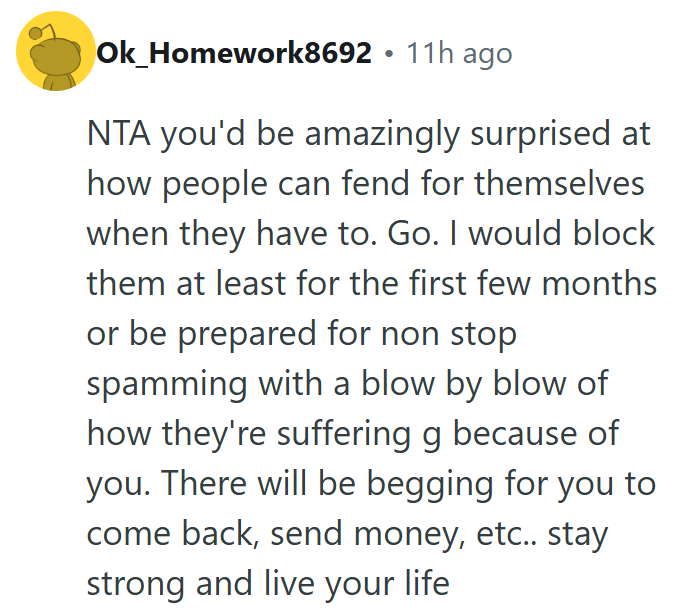Image resolution: width=685 pixels, height=614 pixels.
Task: Click the phrase "send money"
Action: coord(370,534)
